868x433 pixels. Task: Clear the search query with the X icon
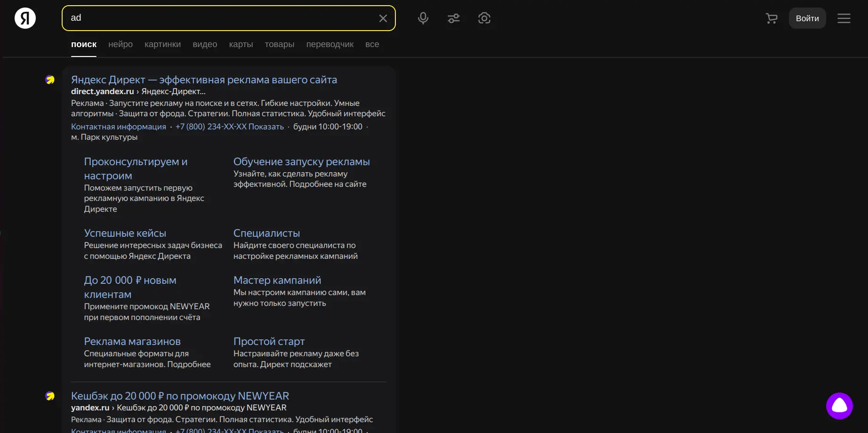(x=383, y=18)
